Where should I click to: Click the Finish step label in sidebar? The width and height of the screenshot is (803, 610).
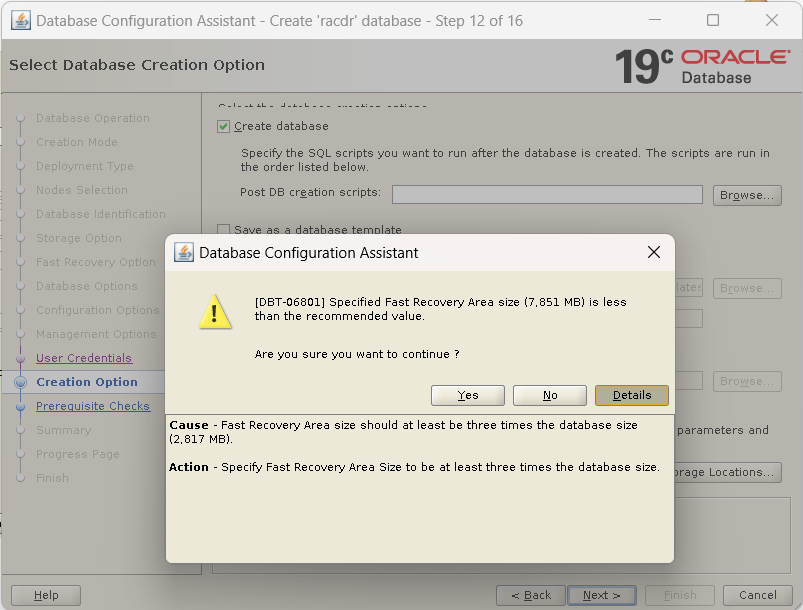point(52,478)
